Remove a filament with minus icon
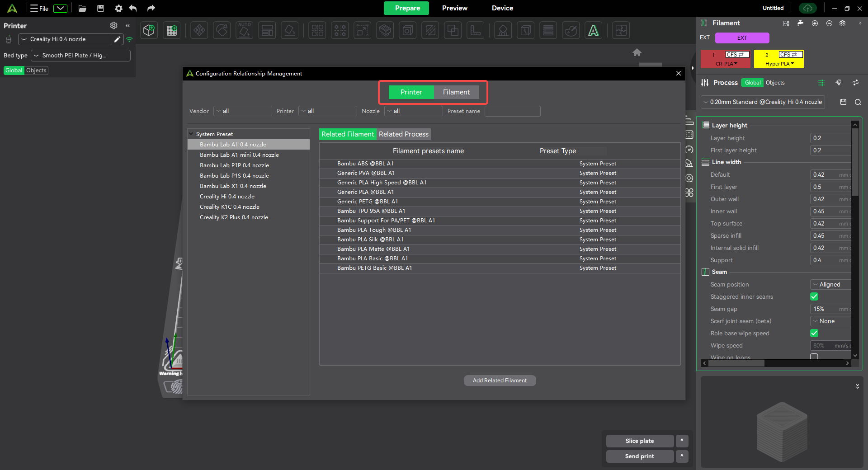 (829, 23)
